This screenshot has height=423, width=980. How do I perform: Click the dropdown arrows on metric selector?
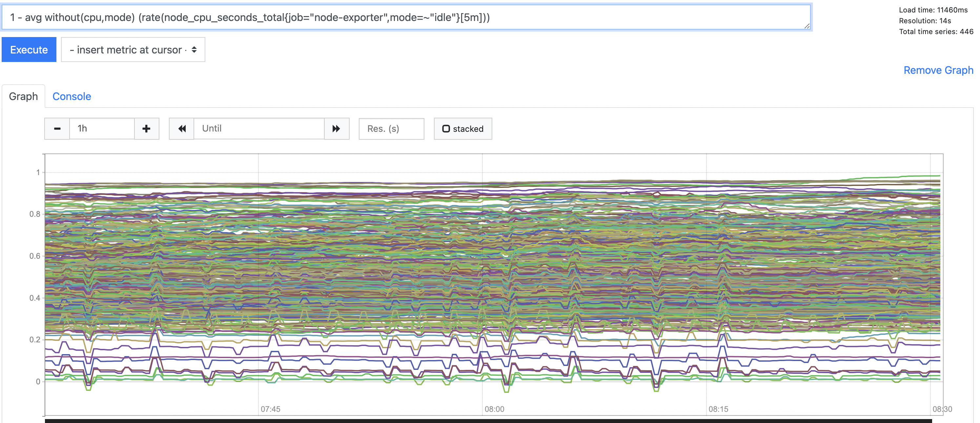[194, 50]
